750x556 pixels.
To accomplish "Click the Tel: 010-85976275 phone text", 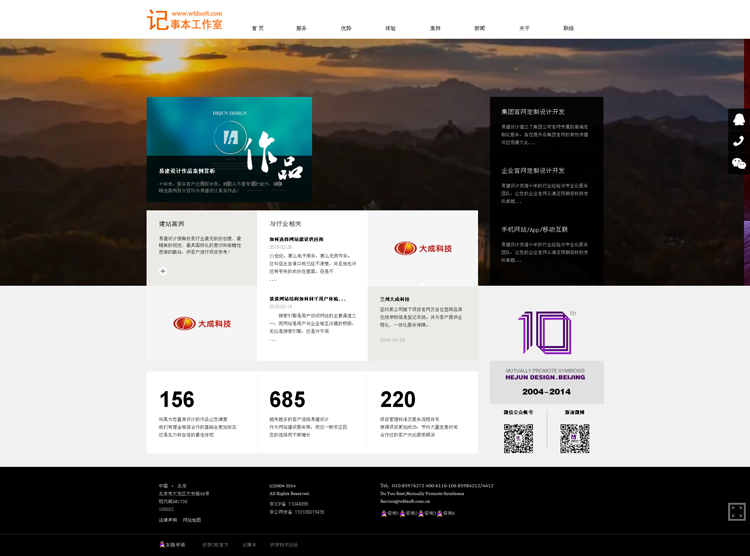I will tap(437, 486).
